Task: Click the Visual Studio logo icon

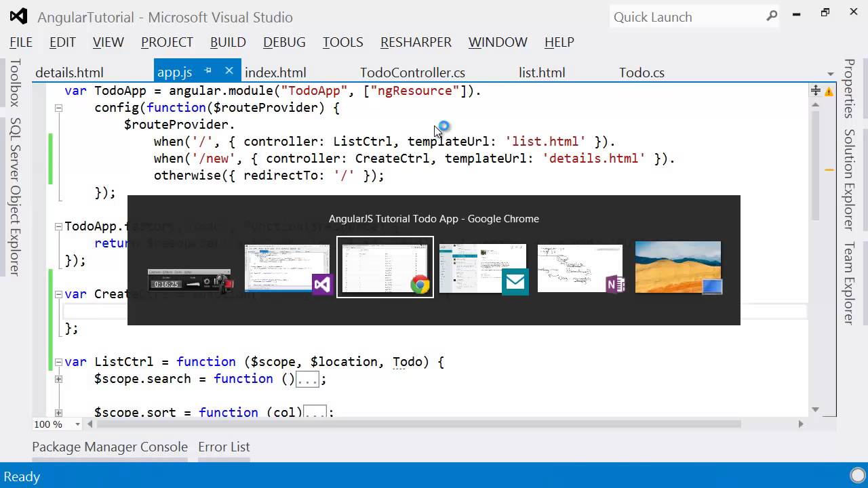Action: tap(18, 16)
